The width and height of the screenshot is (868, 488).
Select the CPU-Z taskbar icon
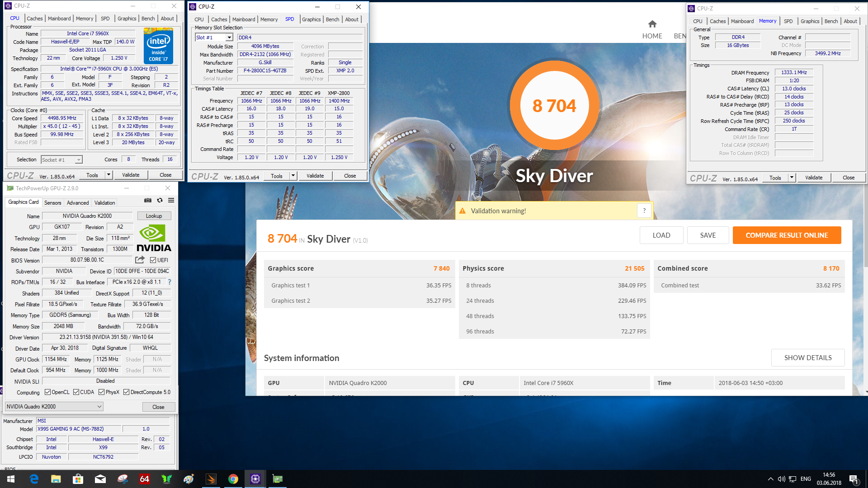255,479
